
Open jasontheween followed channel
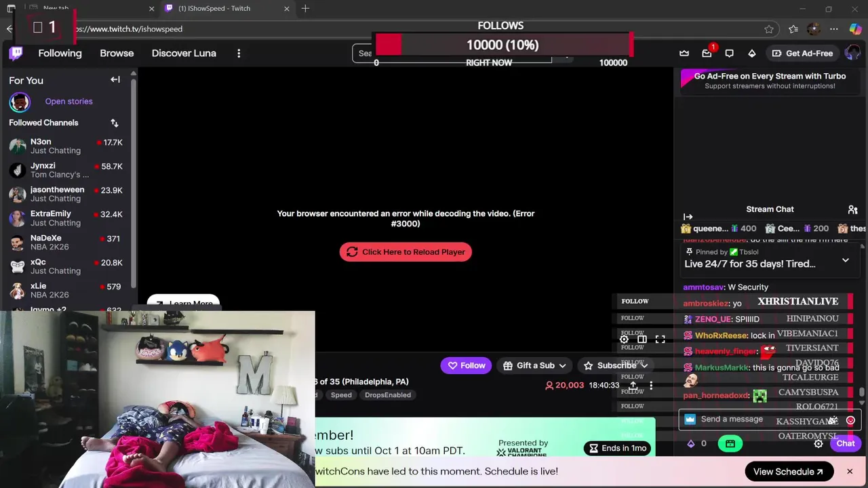(66, 194)
